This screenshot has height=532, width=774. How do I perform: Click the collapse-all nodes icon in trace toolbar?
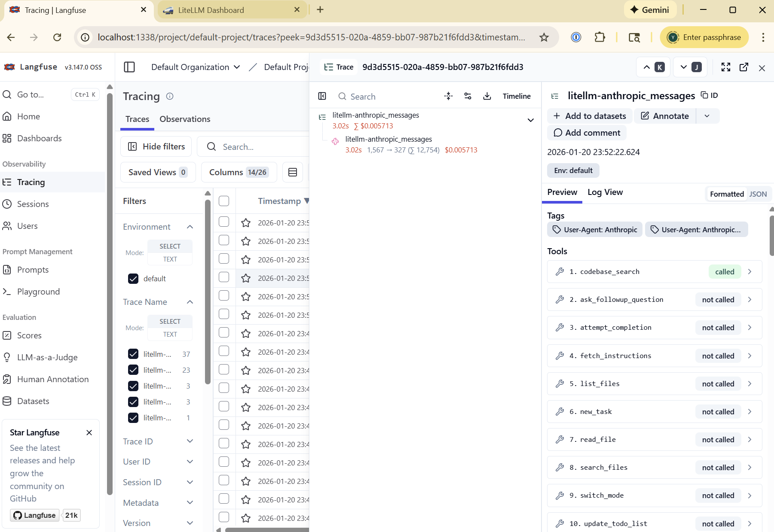point(449,96)
